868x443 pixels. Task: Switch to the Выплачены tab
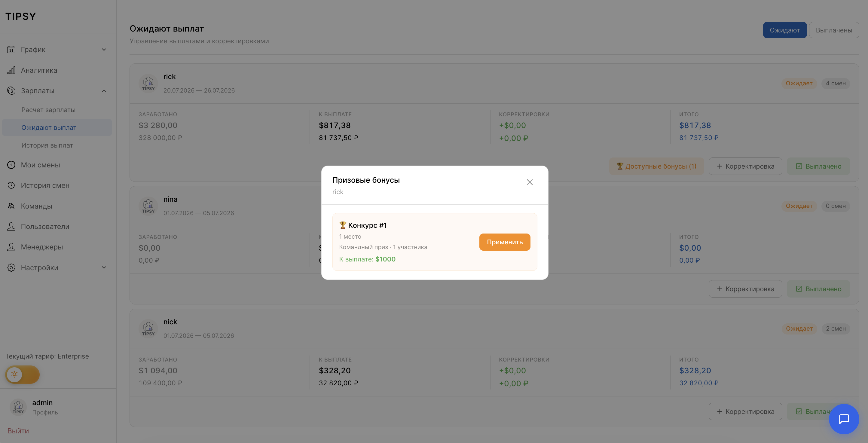(x=834, y=30)
